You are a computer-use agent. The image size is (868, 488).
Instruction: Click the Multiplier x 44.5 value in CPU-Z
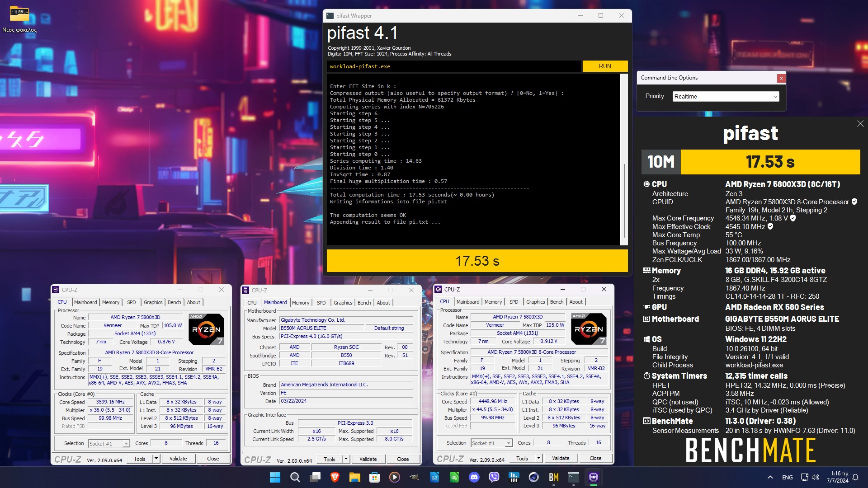click(x=493, y=409)
